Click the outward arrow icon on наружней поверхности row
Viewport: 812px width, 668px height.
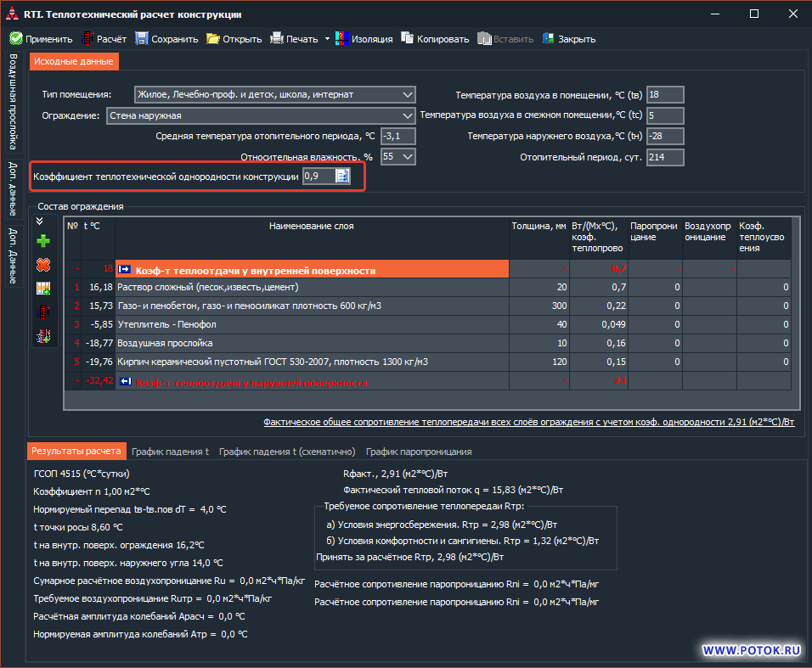coord(126,381)
